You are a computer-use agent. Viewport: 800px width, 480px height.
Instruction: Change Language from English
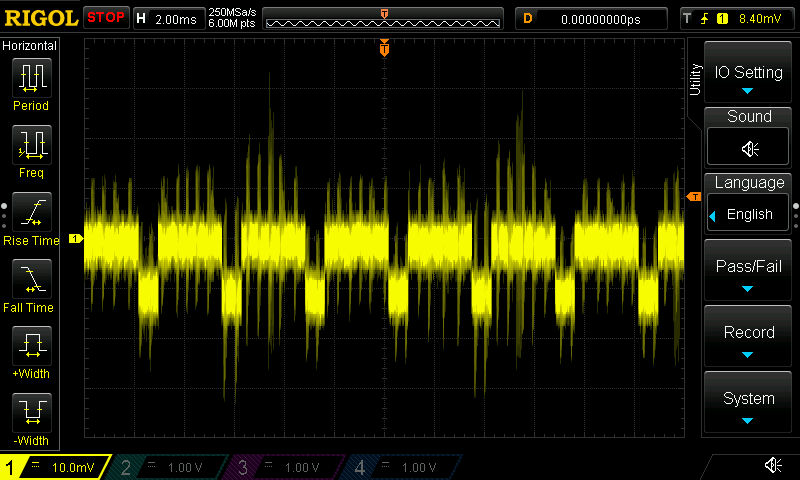(749, 214)
